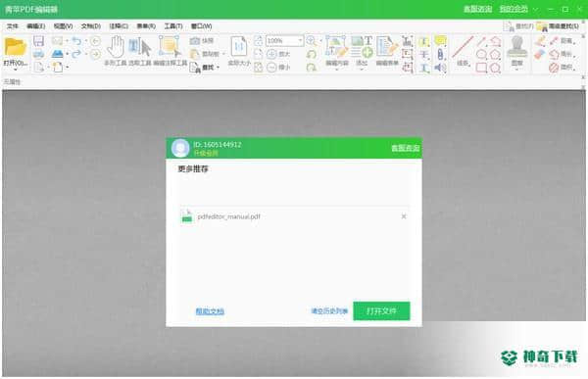Select the Rectangle shape tool
Image resolution: width=588 pixels, height=379 pixels.
481,68
